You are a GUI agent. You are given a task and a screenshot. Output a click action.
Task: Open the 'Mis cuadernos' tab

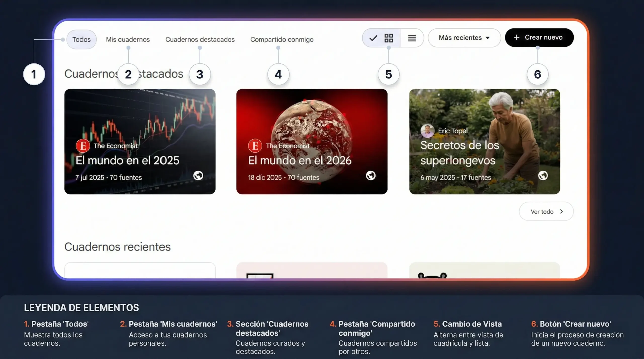[128, 39]
